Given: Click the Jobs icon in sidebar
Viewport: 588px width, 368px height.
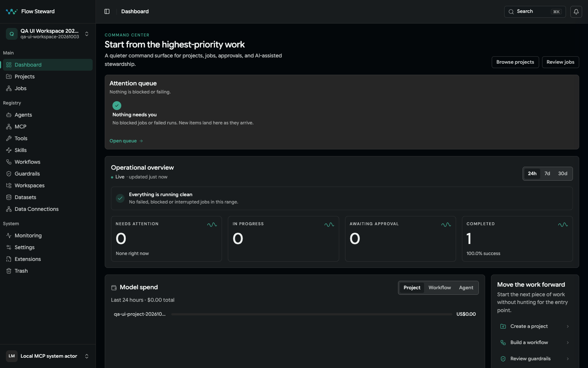Looking at the screenshot, I should click(9, 88).
